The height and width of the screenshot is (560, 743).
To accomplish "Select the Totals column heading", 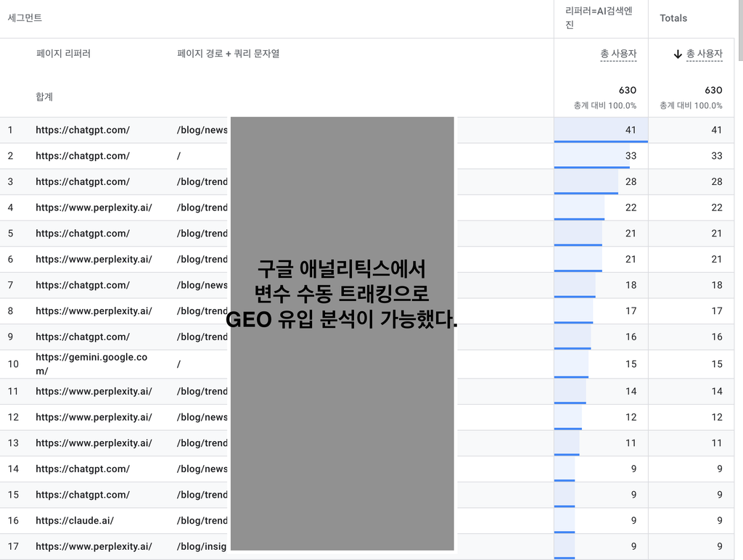I will [673, 18].
